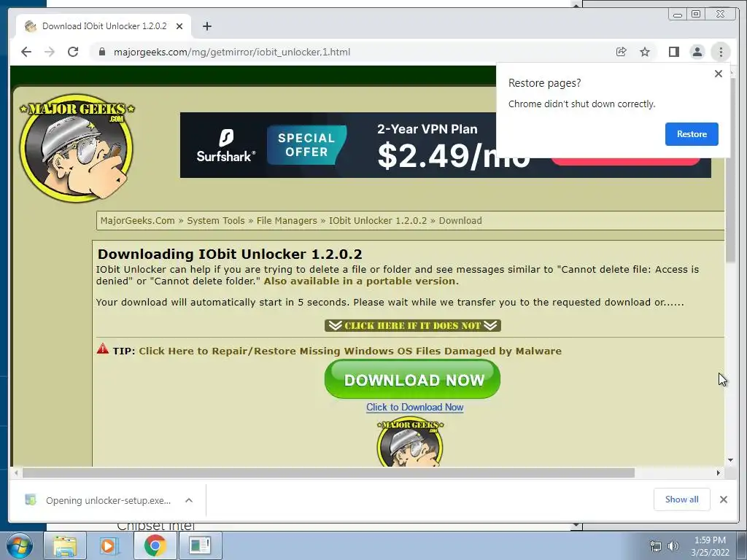Click the volume speaker tray icon
Image resolution: width=747 pixels, height=560 pixels.
(673, 546)
